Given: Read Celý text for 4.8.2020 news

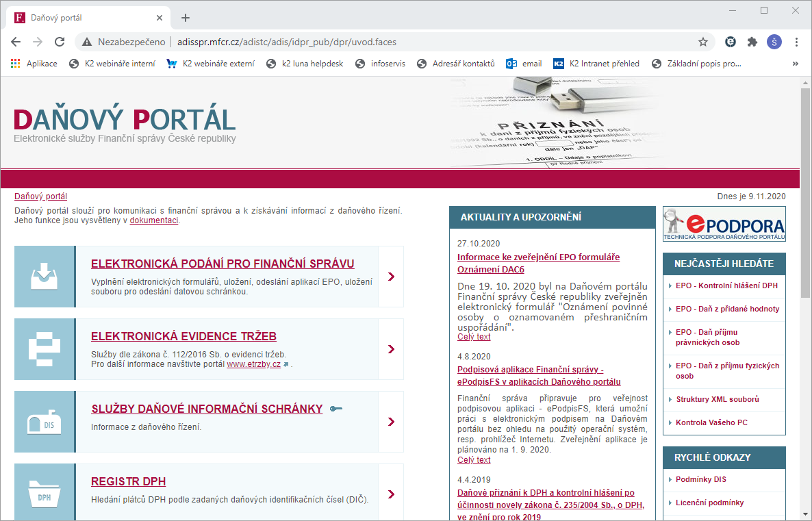Looking at the screenshot, I should [x=474, y=460].
